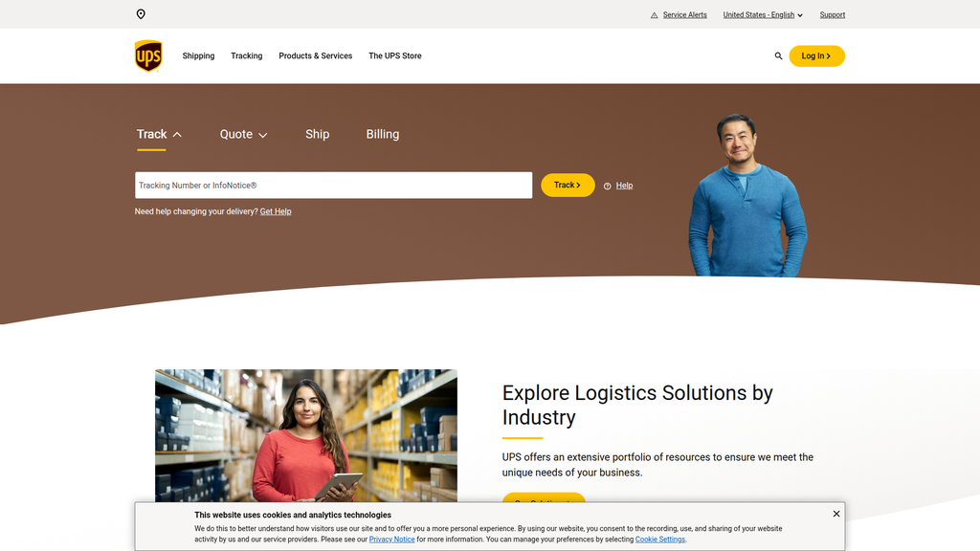Collapse the Track tab chevron

(177, 134)
